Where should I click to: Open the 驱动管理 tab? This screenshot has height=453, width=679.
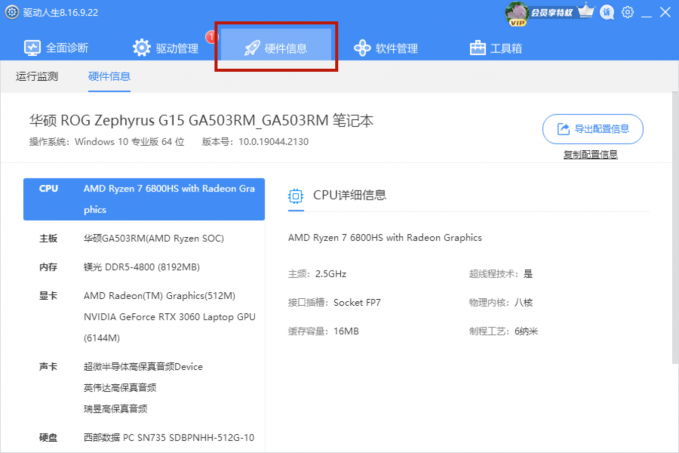(x=166, y=48)
